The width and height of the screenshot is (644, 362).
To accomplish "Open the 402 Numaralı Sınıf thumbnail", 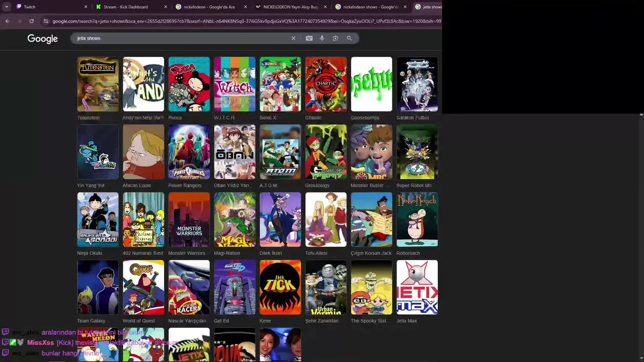I will [143, 219].
